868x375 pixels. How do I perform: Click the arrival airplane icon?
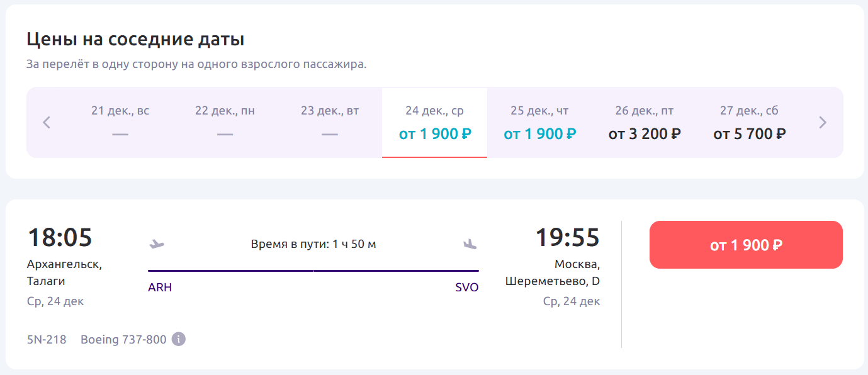pyautogui.click(x=470, y=243)
